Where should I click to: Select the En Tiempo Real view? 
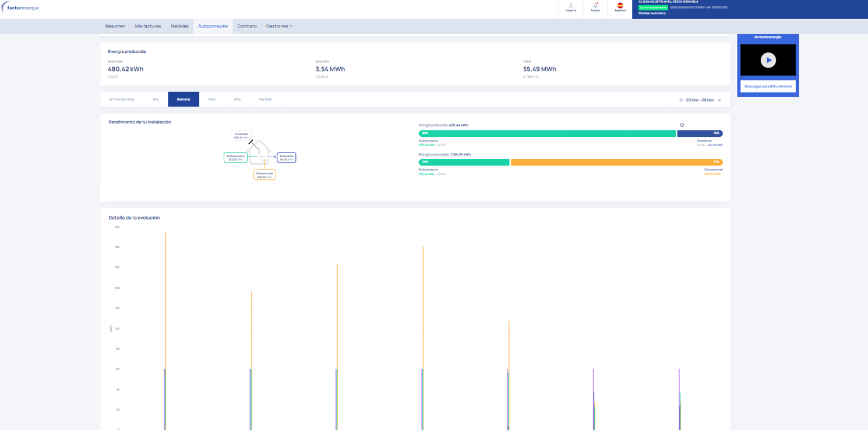pos(122,100)
